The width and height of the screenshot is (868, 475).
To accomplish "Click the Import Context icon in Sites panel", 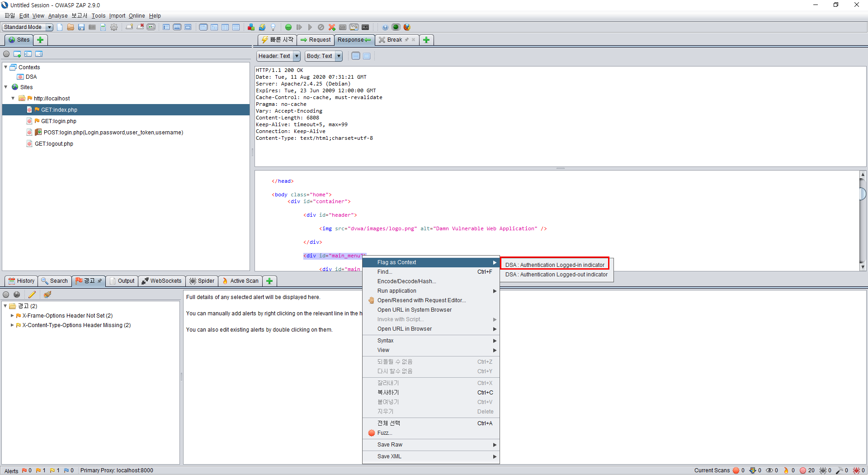I will coord(28,54).
